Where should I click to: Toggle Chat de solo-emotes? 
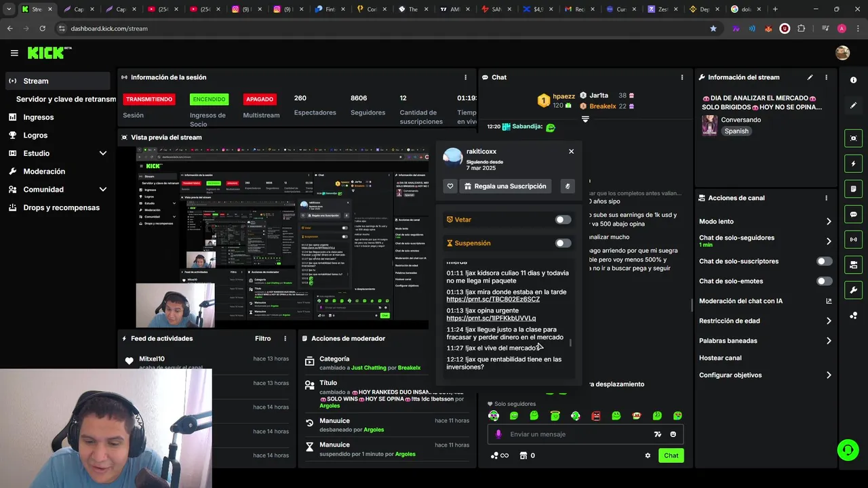[x=824, y=281]
